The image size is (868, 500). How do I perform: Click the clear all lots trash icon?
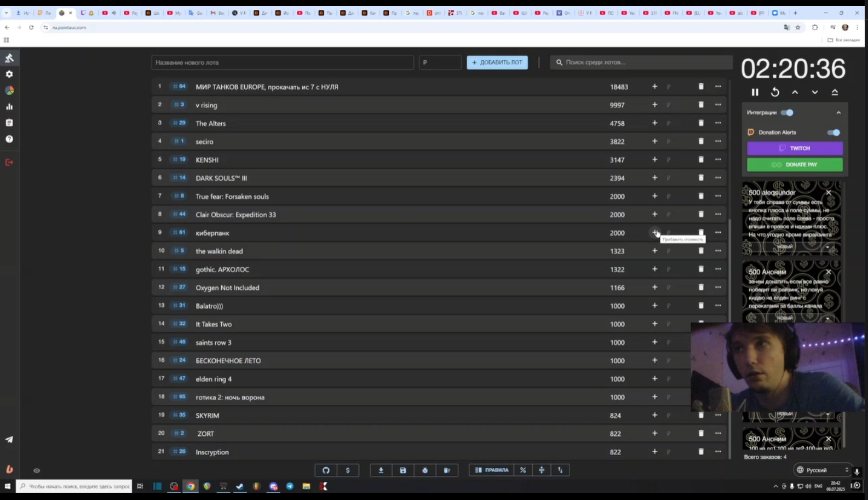(447, 470)
